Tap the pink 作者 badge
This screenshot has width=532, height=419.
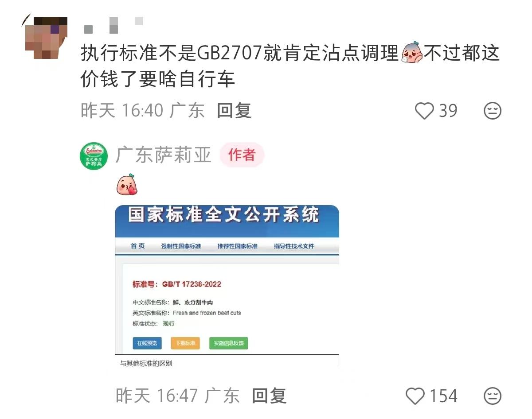click(x=242, y=155)
